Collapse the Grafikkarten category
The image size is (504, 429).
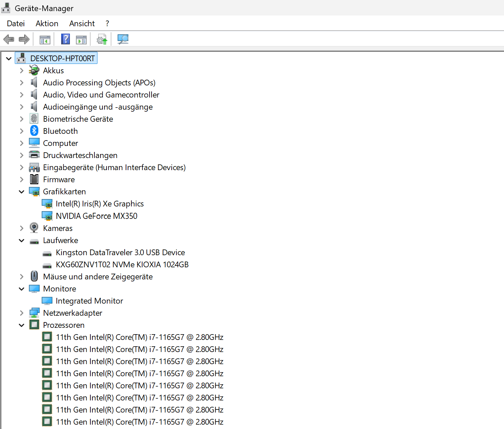click(x=22, y=192)
